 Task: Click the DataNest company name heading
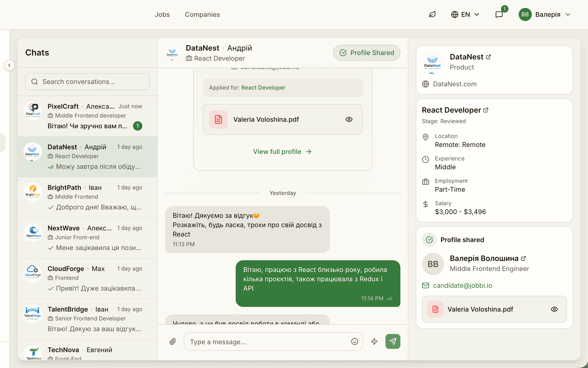pos(466,57)
